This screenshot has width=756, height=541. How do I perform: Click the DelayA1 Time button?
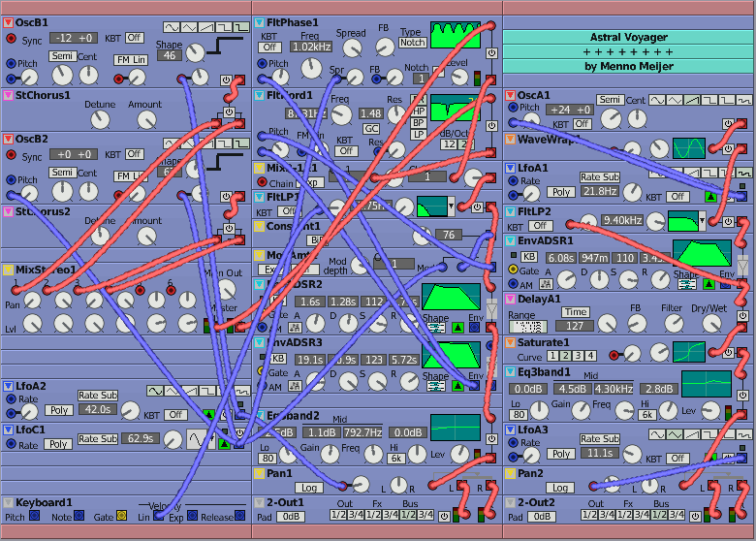[x=576, y=312]
